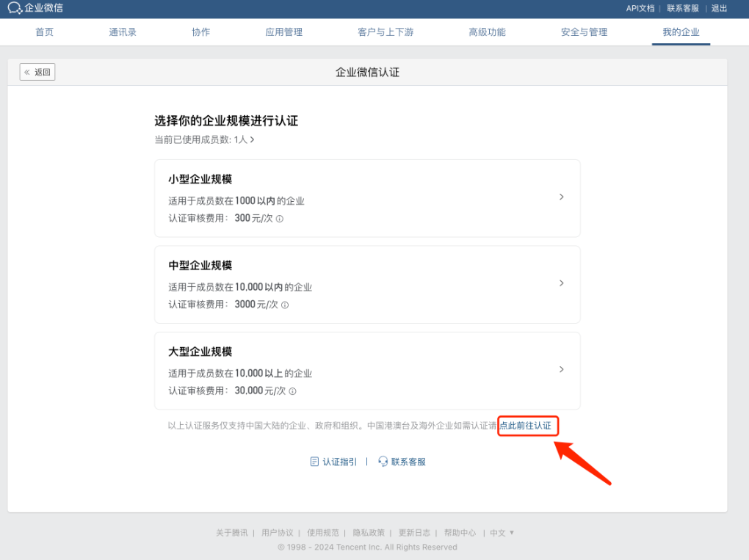Click 退出 to log out
This screenshot has width=749, height=560.
(720, 8)
